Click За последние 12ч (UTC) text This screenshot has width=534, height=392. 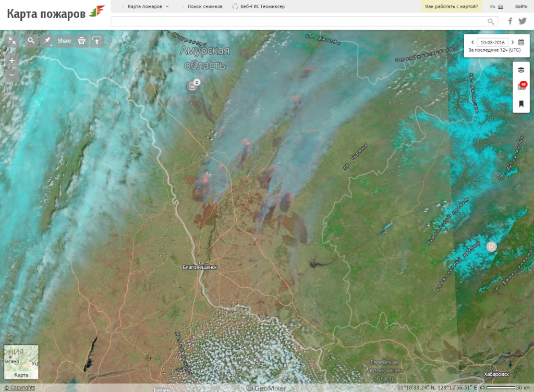[494, 50]
